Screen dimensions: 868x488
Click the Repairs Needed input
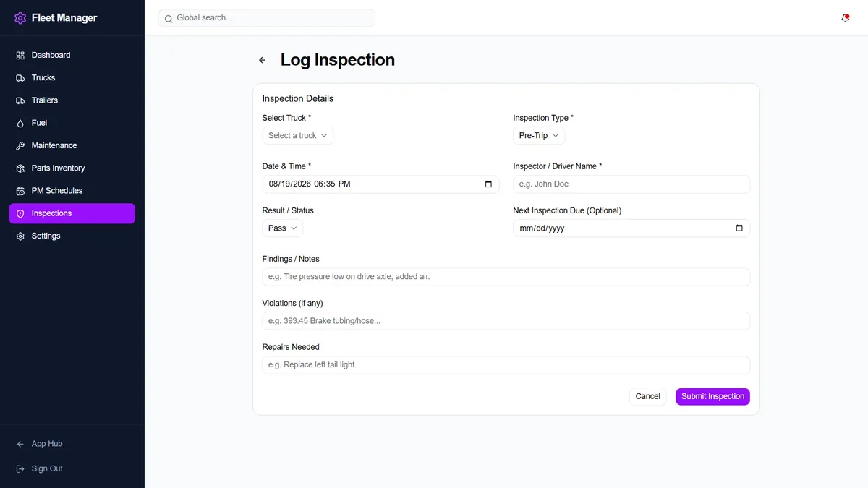(x=506, y=365)
